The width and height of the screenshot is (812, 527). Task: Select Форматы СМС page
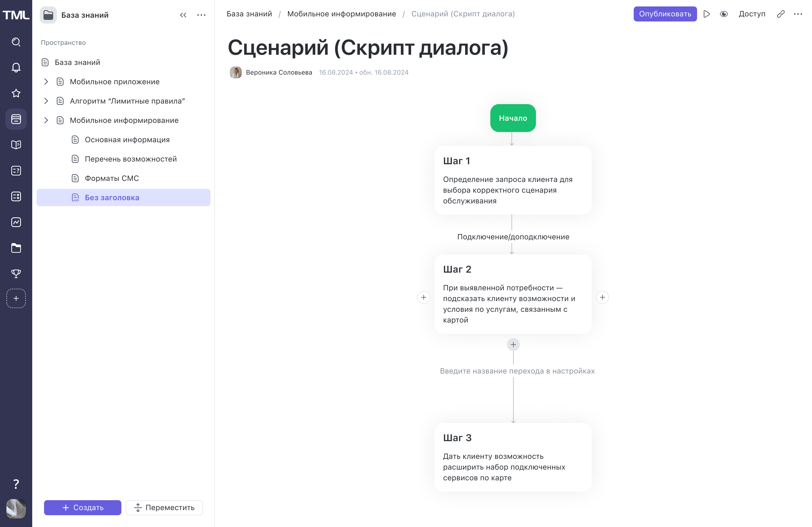click(111, 178)
